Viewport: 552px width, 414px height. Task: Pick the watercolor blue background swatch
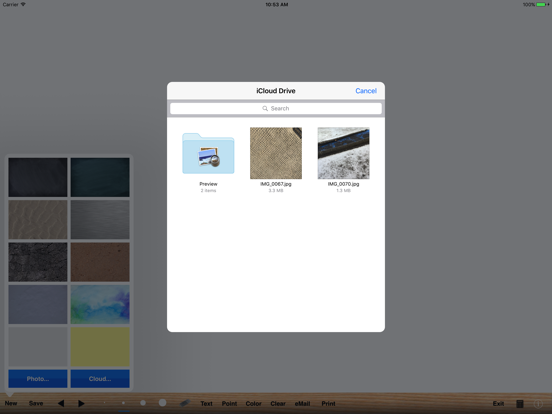(x=100, y=305)
